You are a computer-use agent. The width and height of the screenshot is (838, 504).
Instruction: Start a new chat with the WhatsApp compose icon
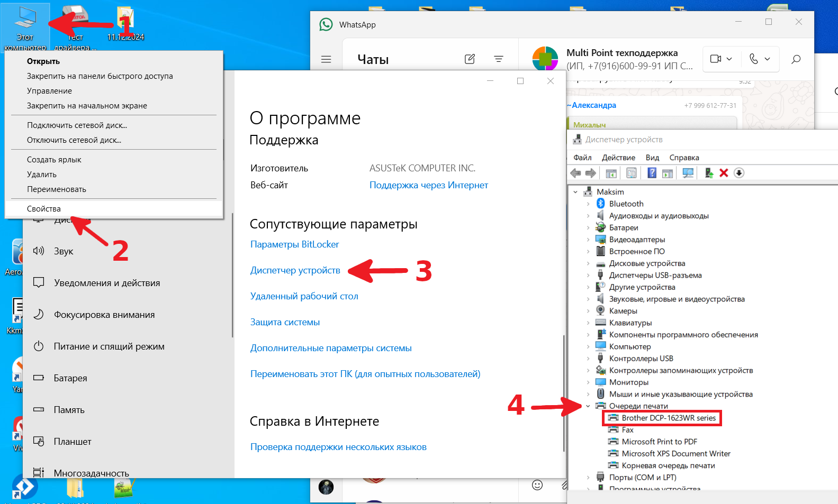pos(470,59)
